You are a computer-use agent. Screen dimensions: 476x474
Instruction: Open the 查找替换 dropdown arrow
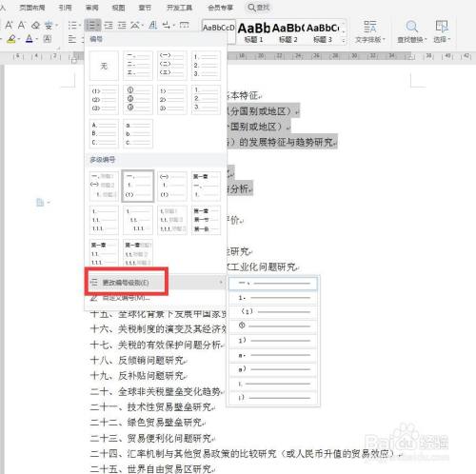tap(426, 40)
